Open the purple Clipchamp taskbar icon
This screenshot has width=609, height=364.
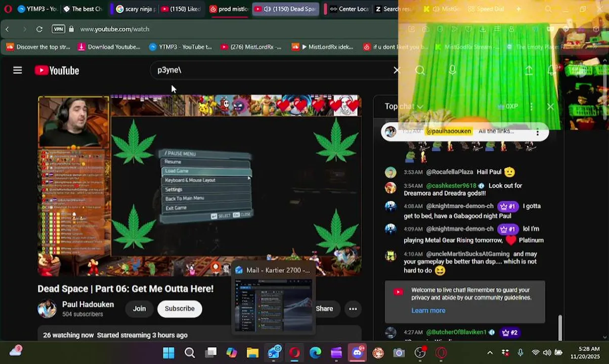(336, 352)
